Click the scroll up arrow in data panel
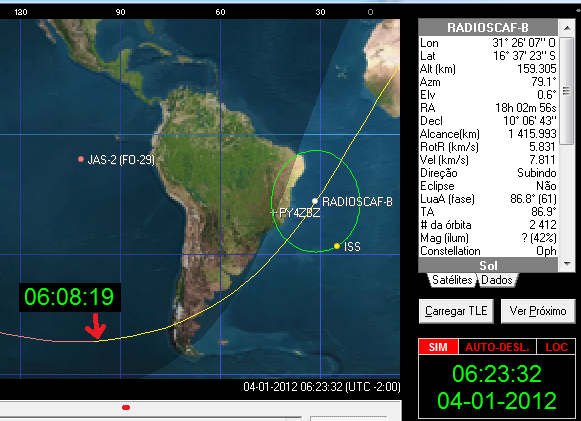Viewport: 581px width, 421px height. click(567, 28)
